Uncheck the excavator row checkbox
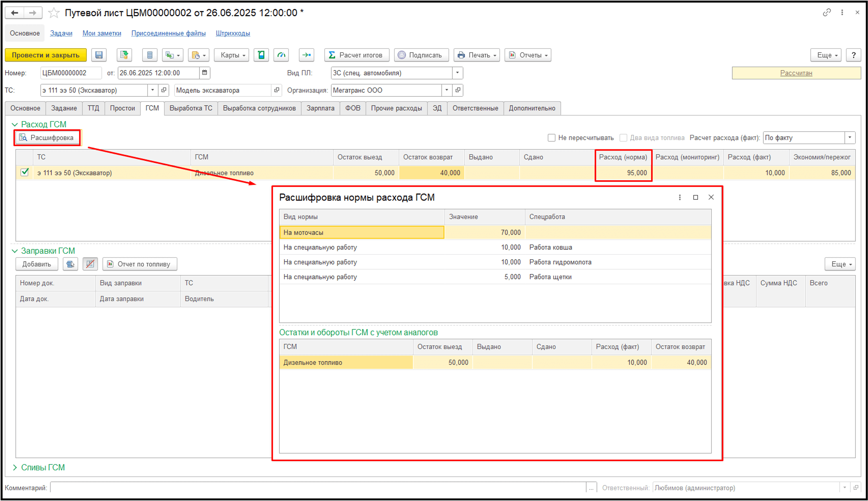Image resolution: width=868 pixels, height=501 pixels. pyautogui.click(x=25, y=172)
